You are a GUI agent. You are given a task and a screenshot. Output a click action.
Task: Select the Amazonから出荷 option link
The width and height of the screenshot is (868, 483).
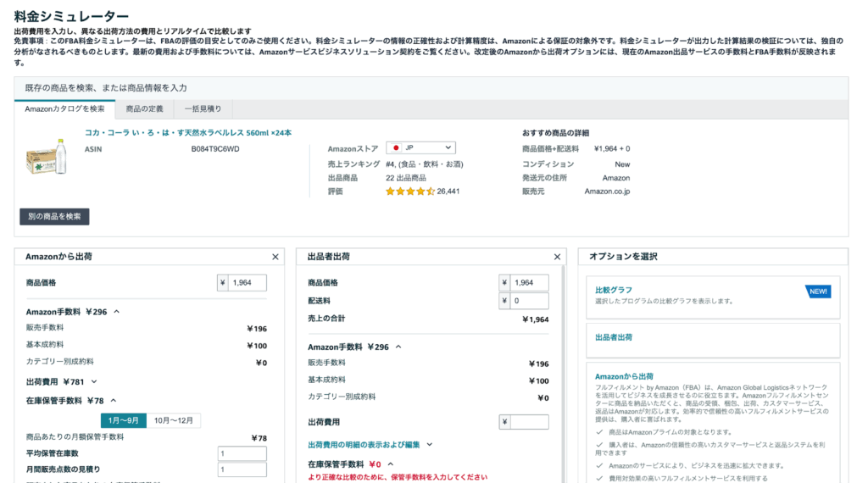(x=624, y=376)
